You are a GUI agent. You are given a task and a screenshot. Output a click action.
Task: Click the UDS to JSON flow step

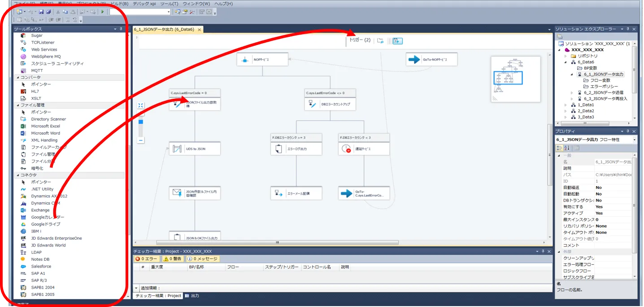pyautogui.click(x=195, y=149)
